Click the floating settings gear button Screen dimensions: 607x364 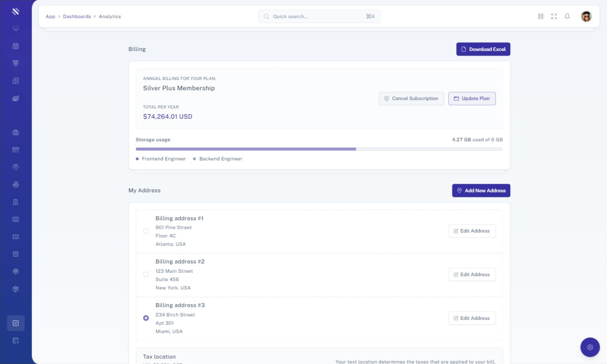[590, 347]
